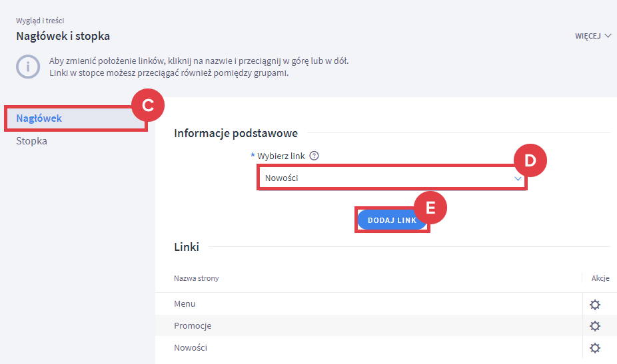Click the Nazwa strony column header
This screenshot has width=617, height=364.
click(197, 278)
